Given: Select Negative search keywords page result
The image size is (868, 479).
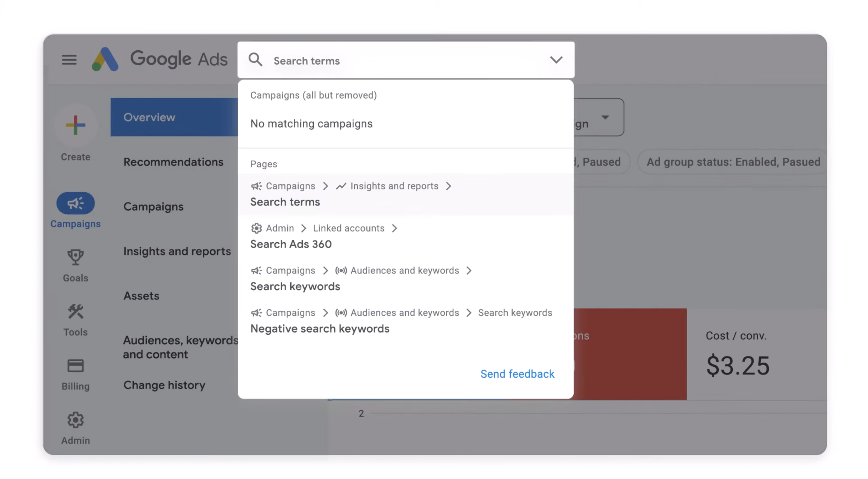Looking at the screenshot, I should [320, 328].
